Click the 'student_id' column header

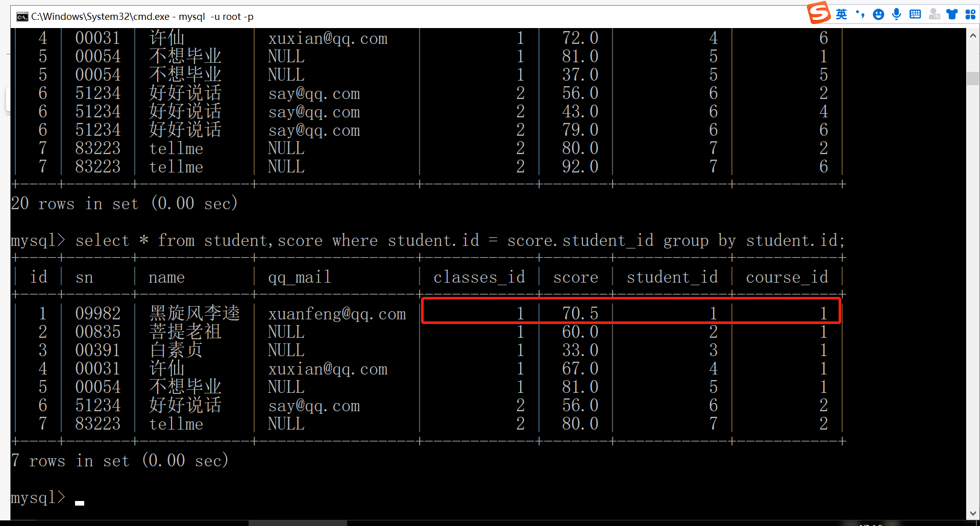click(672, 277)
